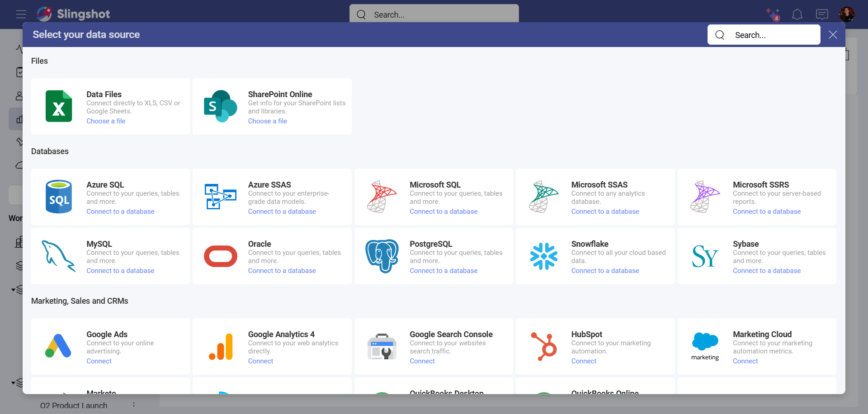Open the user profile avatar
The width and height of the screenshot is (868, 414).
847,14
